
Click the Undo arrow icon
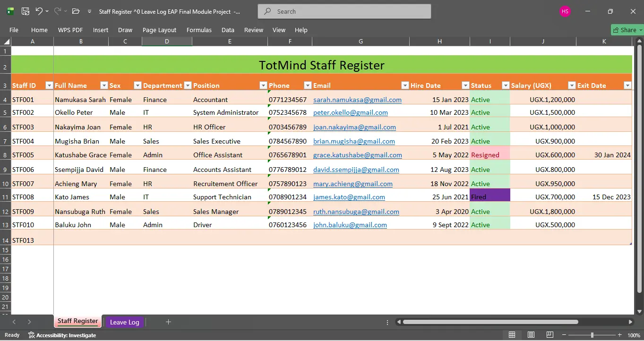(x=39, y=11)
